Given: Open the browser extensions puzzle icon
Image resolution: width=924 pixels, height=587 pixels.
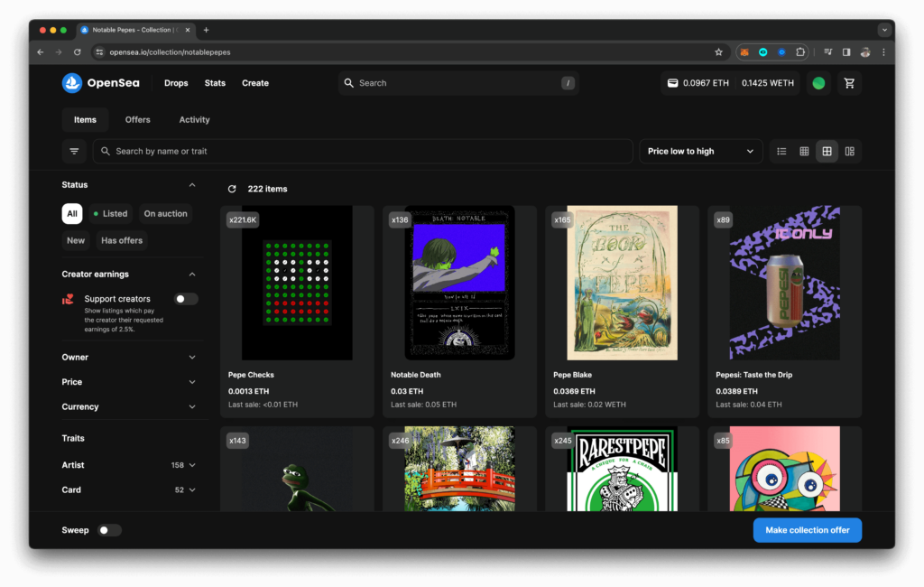Looking at the screenshot, I should click(x=799, y=51).
